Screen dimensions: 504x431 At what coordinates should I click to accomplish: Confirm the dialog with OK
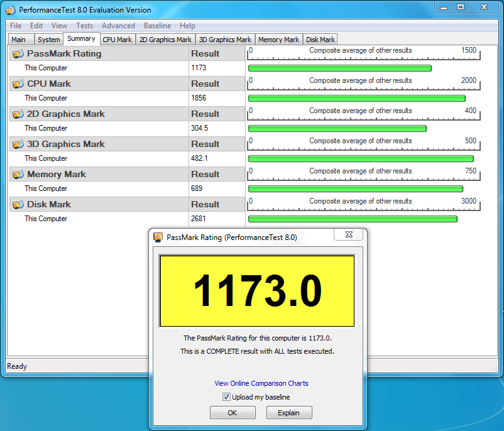pyautogui.click(x=233, y=413)
